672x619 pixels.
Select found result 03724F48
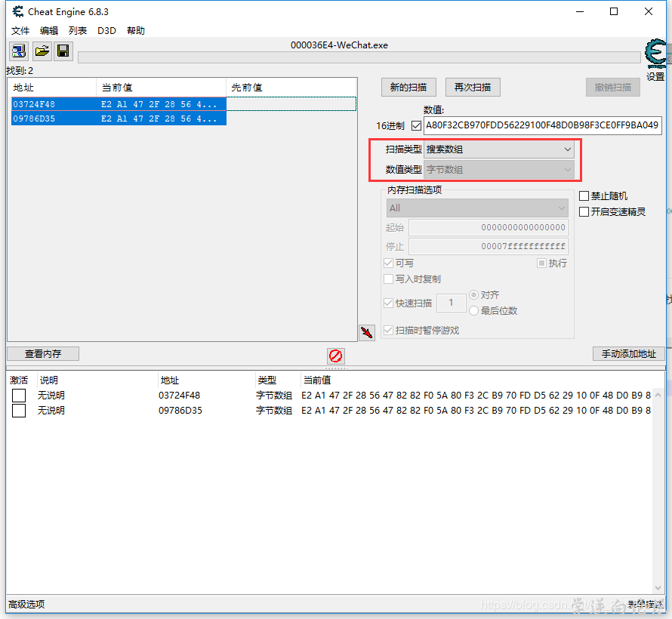click(x=119, y=104)
